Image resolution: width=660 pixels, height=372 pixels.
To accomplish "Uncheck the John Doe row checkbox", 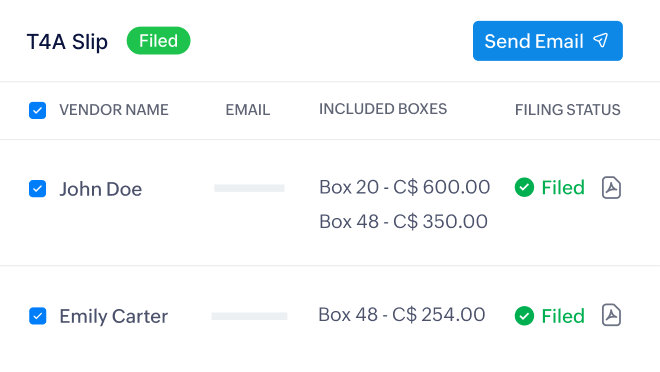I will pos(37,189).
